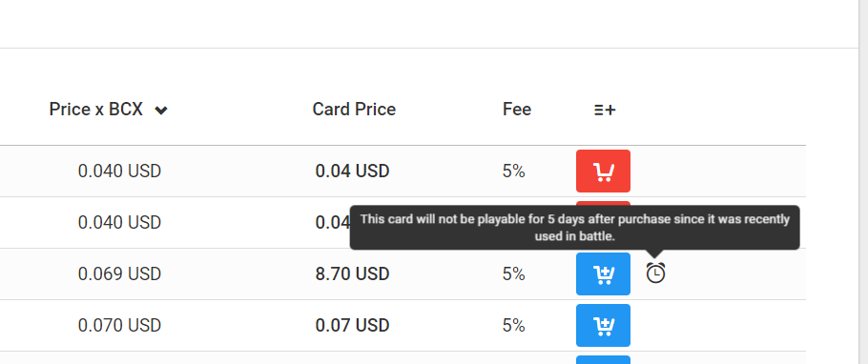Select the 0.070 USD price per BCX cell
Viewport: 868px width, 364px height.
tap(119, 325)
